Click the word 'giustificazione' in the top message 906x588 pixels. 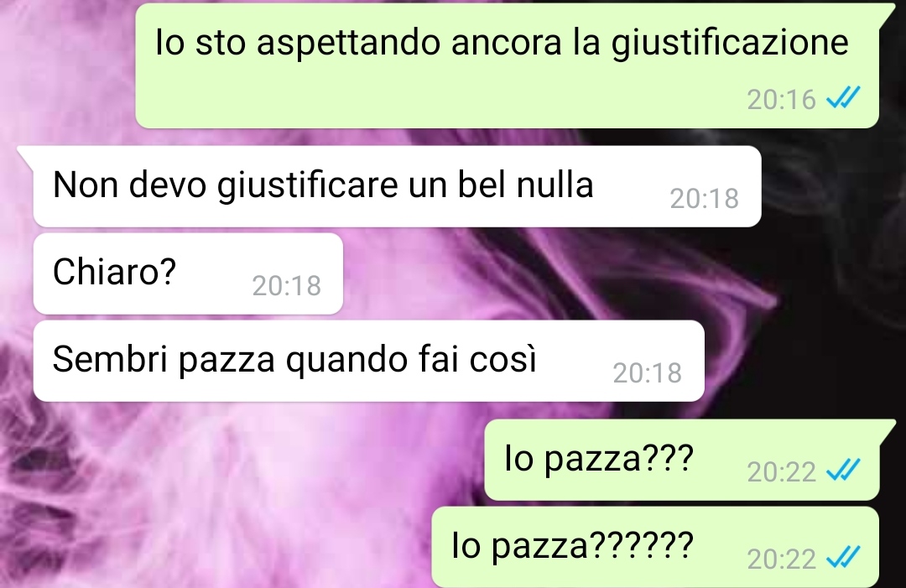click(730, 44)
